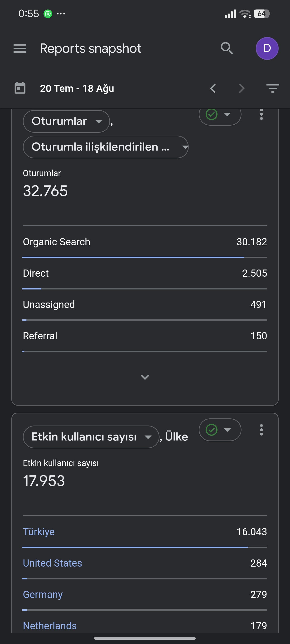290x644 pixels.
Task: Open the purple D account avatar
Action: [267, 48]
